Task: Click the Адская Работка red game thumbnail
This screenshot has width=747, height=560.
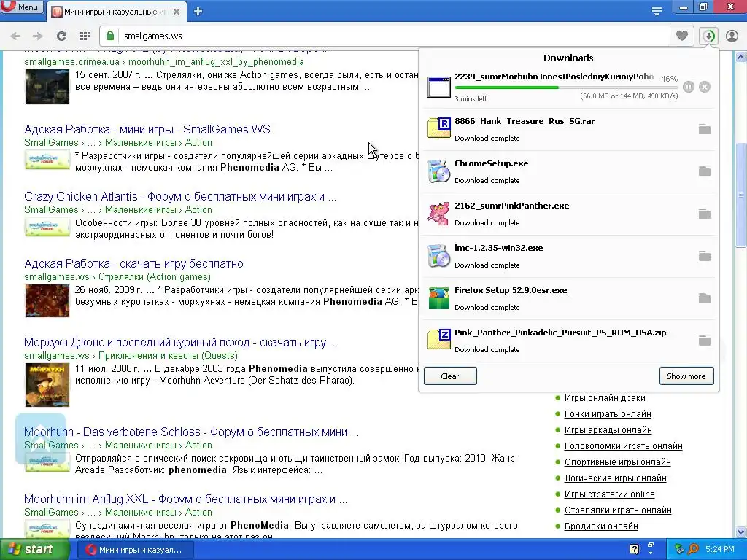Action: (x=47, y=300)
